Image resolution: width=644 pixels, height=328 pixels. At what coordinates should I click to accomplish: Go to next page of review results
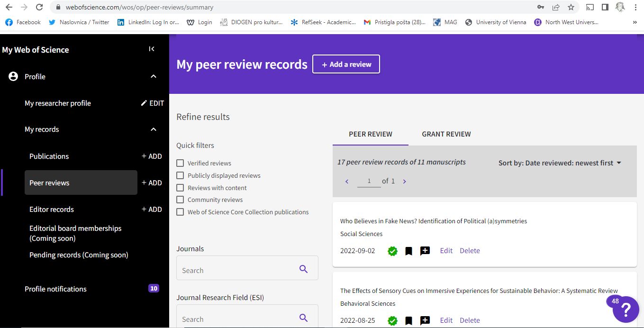coord(404,182)
